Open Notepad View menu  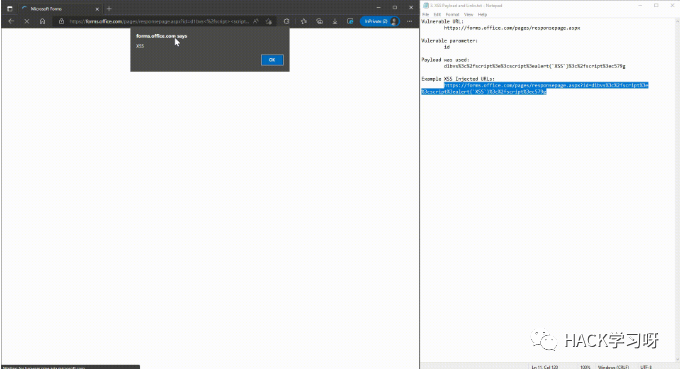click(468, 14)
